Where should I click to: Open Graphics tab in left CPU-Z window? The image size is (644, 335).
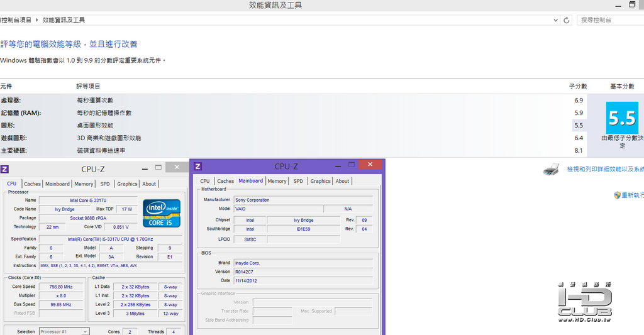click(x=127, y=184)
